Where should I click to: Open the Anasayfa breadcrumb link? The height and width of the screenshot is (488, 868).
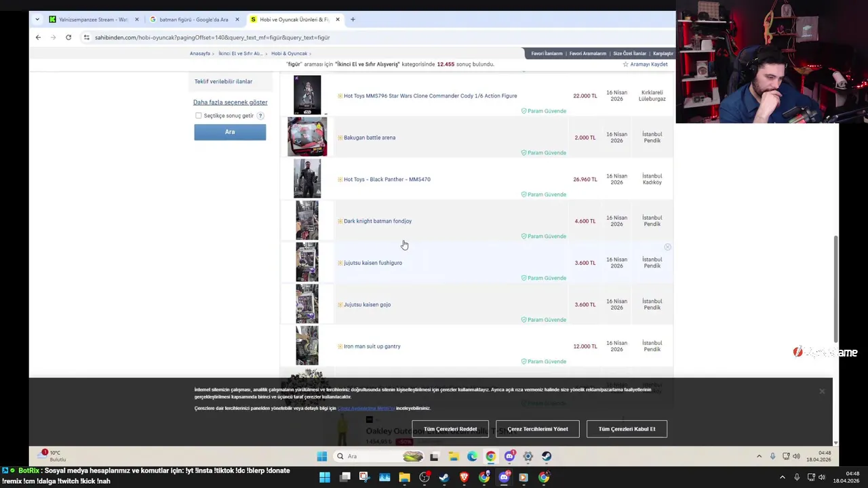tap(199, 54)
